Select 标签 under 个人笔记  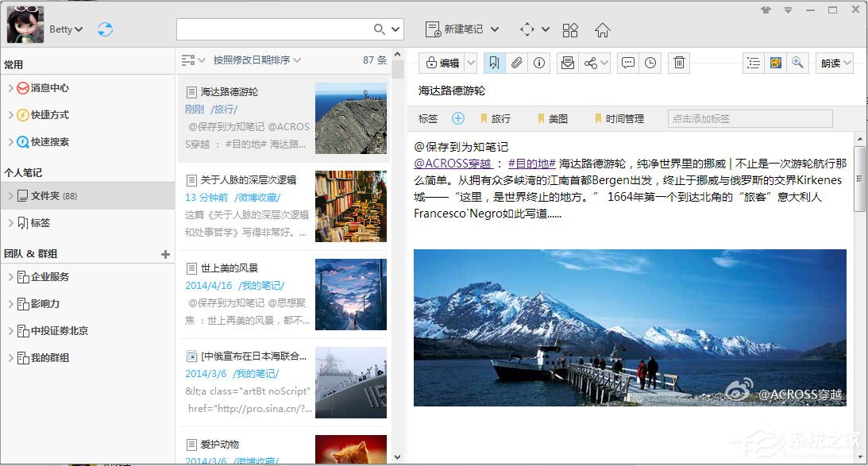tap(40, 221)
